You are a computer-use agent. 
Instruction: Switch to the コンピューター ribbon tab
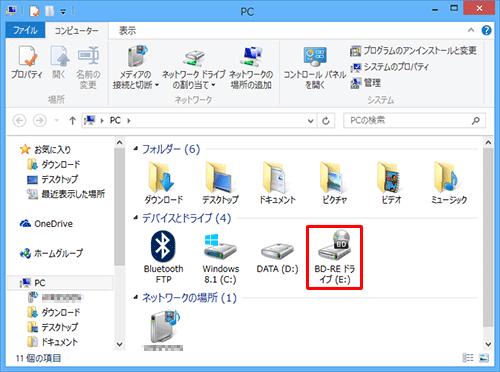[x=76, y=31]
